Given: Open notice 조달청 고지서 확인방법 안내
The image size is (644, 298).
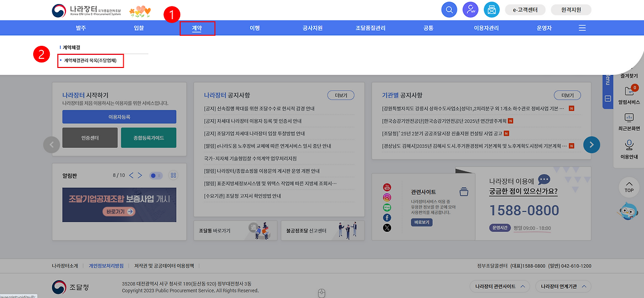Looking at the screenshot, I should coord(243,196).
